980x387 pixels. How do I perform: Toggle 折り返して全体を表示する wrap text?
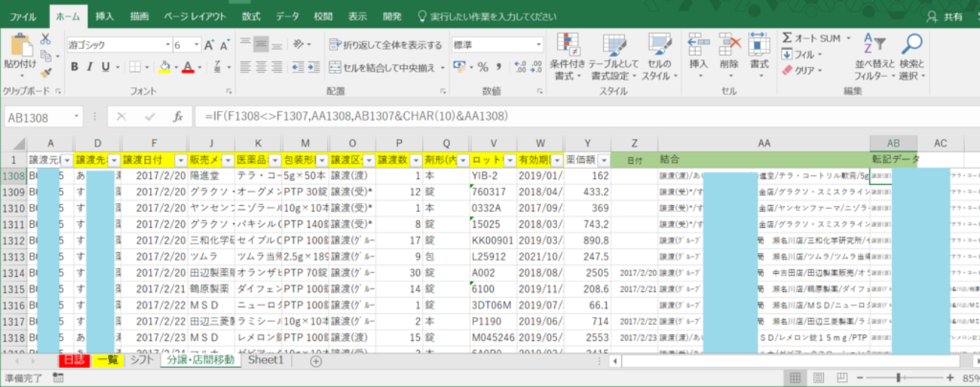(x=385, y=45)
